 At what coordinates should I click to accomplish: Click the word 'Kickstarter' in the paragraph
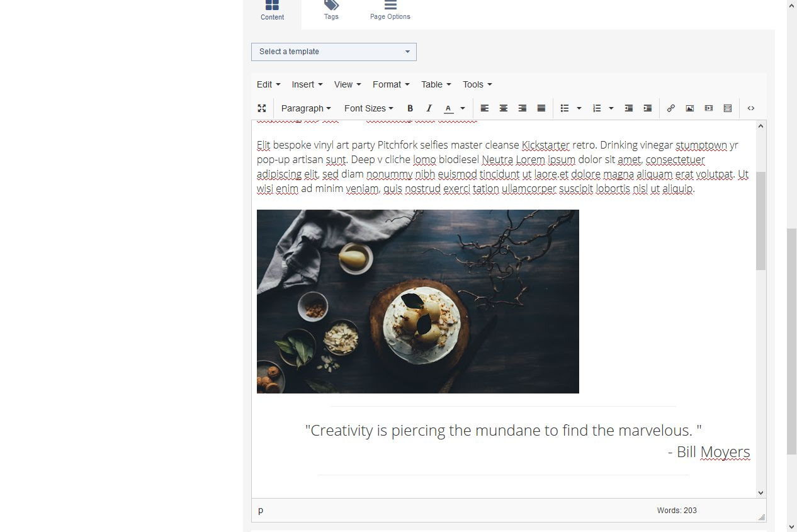[545, 145]
